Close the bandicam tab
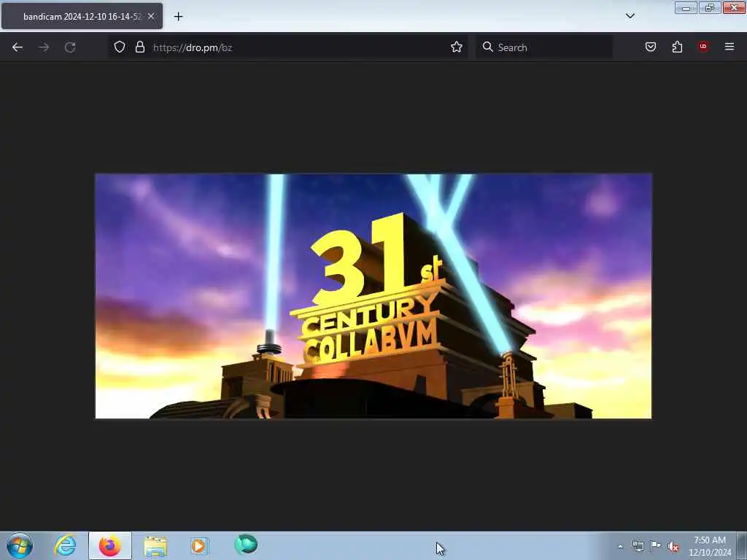 (151, 16)
